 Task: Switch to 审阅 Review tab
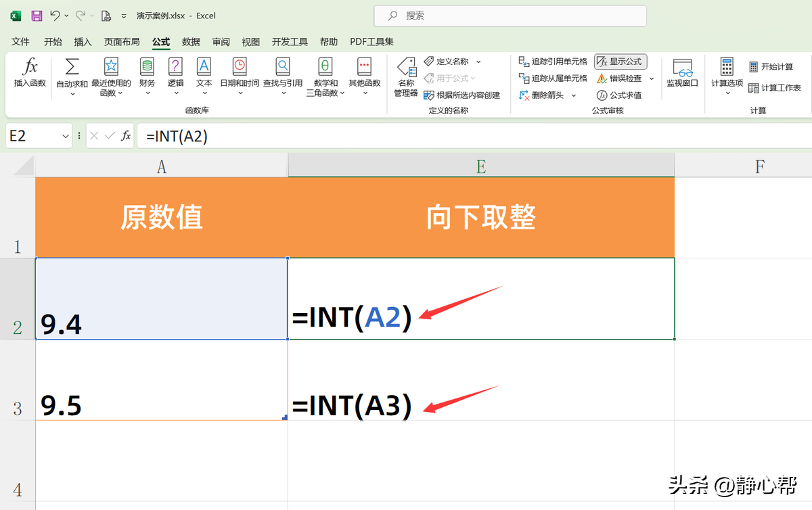click(221, 42)
